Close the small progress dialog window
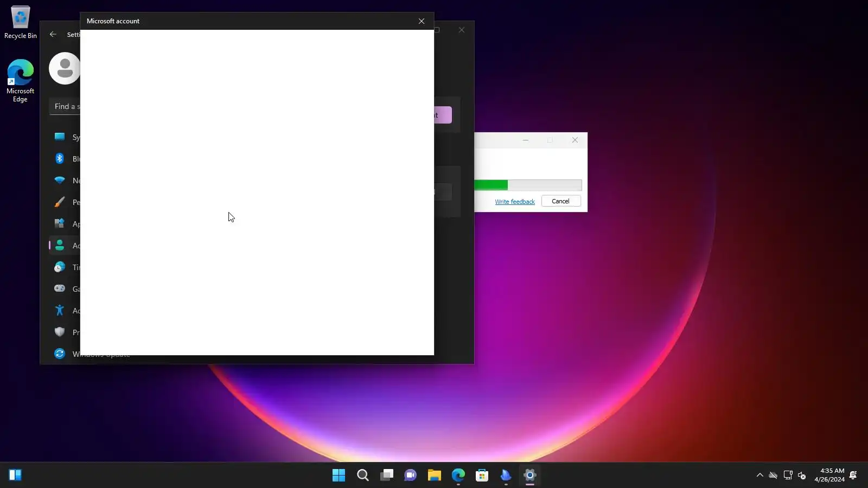Image resolution: width=868 pixels, height=488 pixels. pyautogui.click(x=575, y=140)
